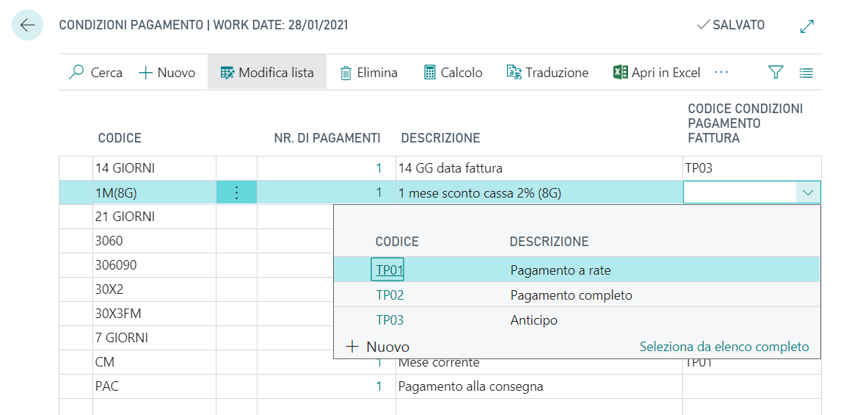Open the row options menu for 1M(8G)
868x415 pixels.
tap(236, 192)
